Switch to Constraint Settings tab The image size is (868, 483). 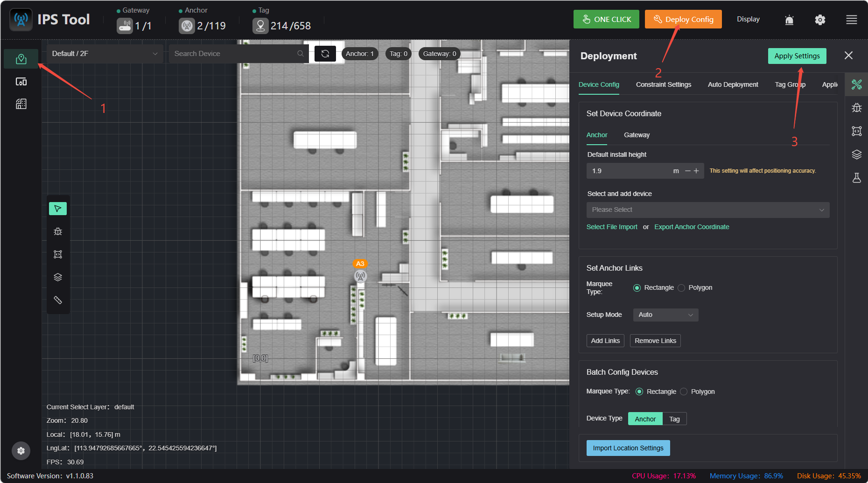tap(664, 84)
